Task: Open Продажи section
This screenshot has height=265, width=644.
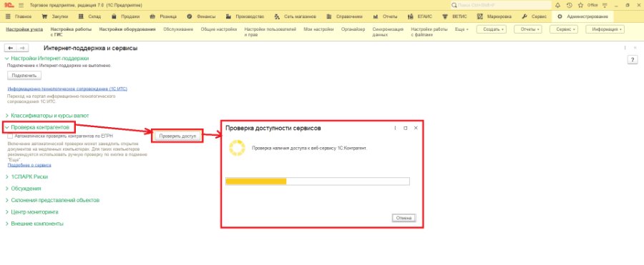Action: coord(126,17)
